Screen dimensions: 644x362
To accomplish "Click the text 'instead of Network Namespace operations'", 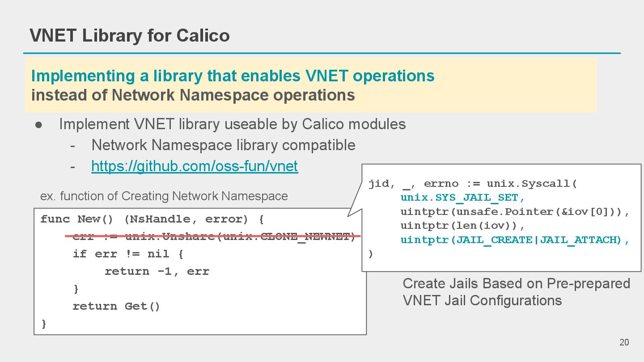I will [193, 95].
